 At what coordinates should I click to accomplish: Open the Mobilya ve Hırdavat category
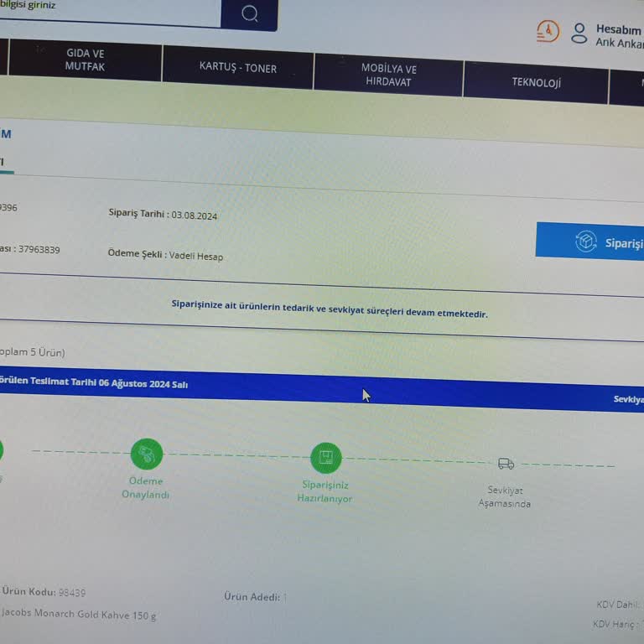388,75
